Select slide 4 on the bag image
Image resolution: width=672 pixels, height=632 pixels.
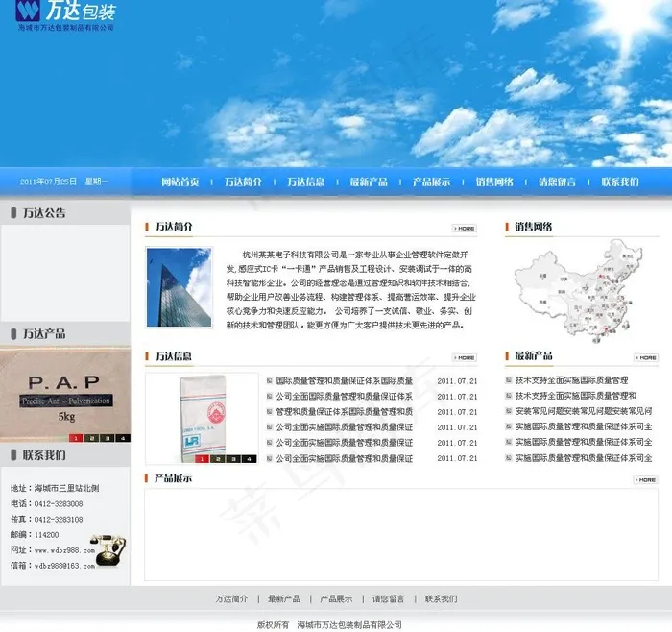(x=249, y=459)
